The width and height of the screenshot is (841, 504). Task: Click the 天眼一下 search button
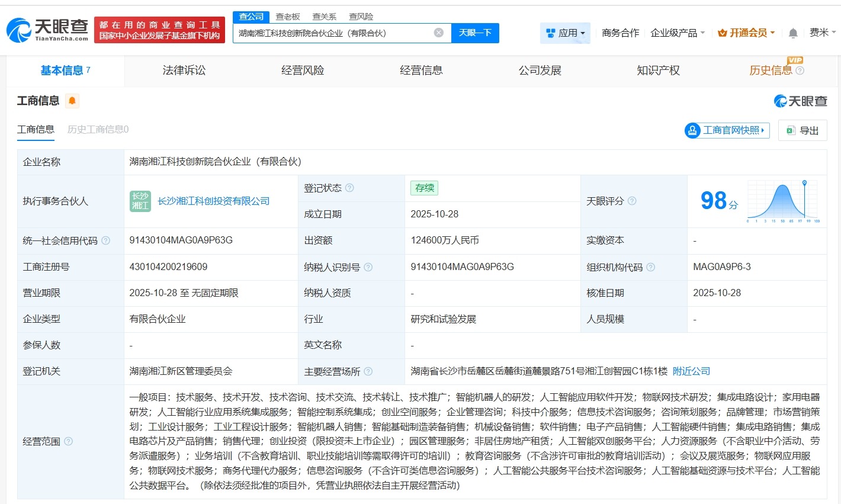coord(476,33)
